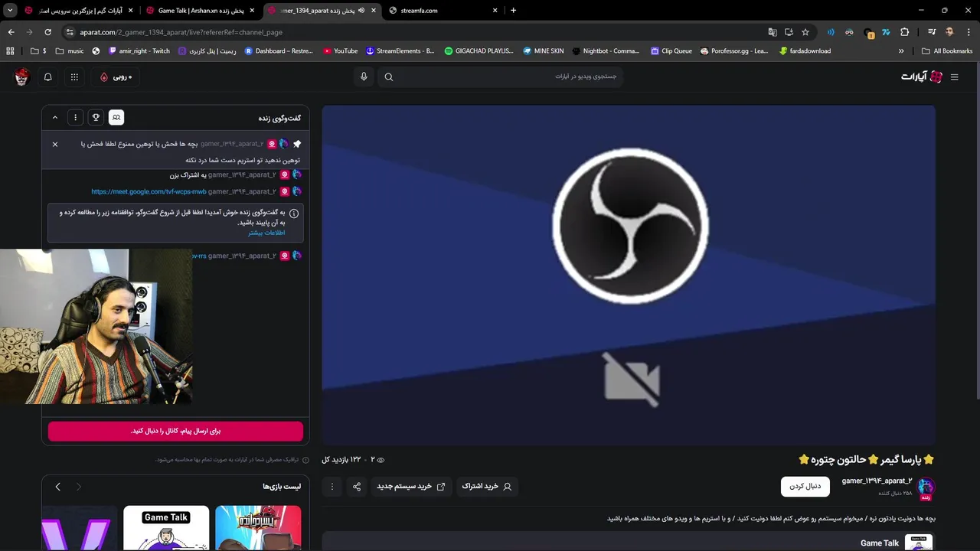This screenshot has height=551, width=980.
Task: Click the live video player
Action: (x=629, y=275)
